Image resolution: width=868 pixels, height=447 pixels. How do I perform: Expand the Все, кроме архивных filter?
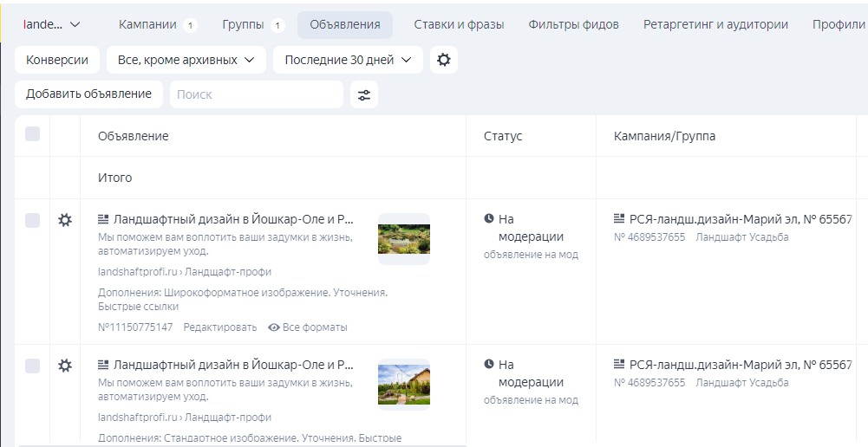click(x=186, y=60)
